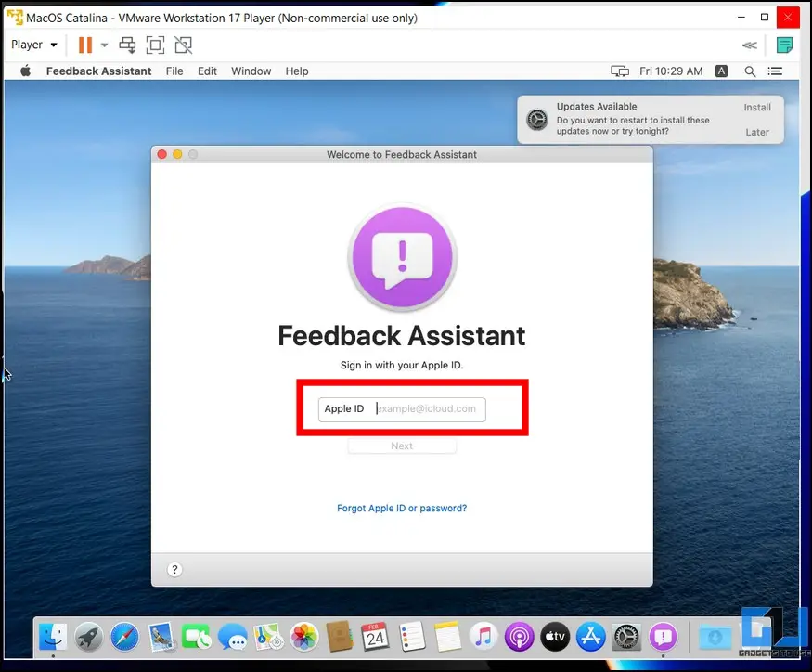The width and height of the screenshot is (812, 672).
Task: Expand the Player dropdown menu
Action: click(34, 45)
